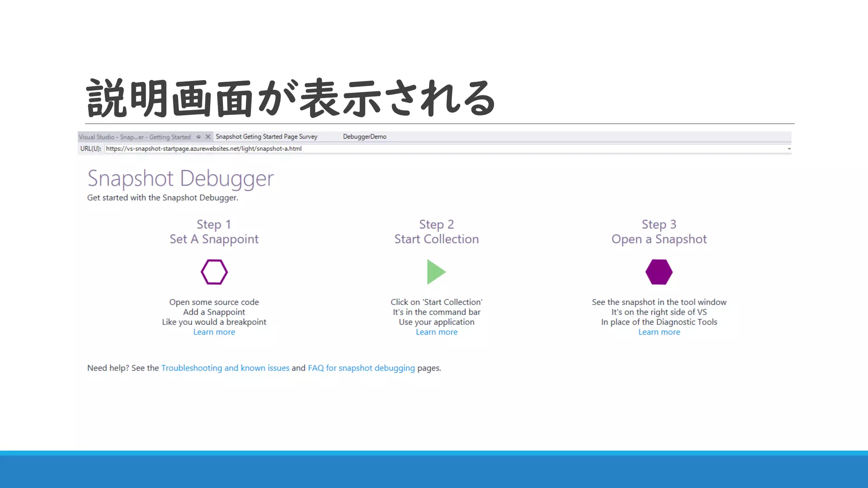The image size is (868, 488).
Task: Open Troubleshooting and known issues link
Action: click(225, 368)
